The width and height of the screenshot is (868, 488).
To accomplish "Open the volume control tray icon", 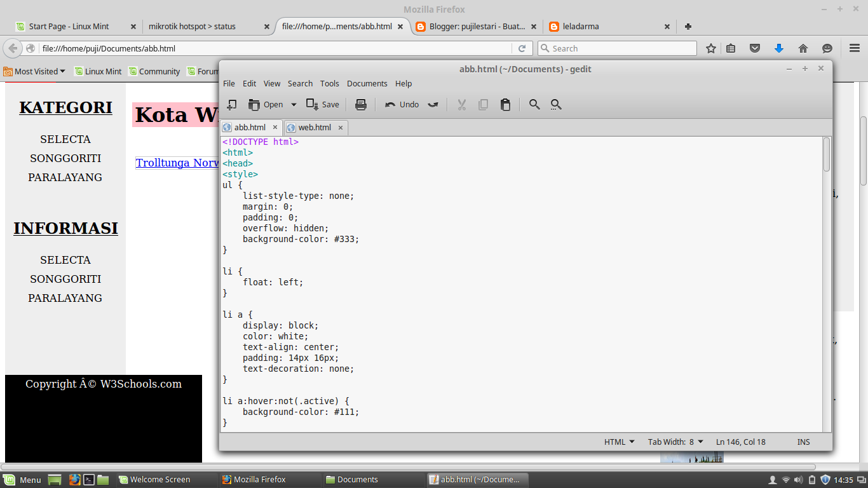I will [x=798, y=480].
